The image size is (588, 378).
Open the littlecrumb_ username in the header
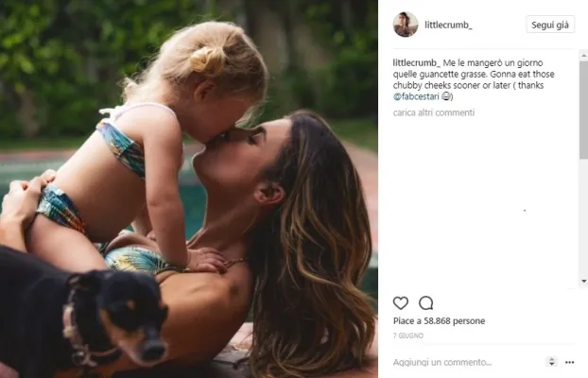coord(448,25)
